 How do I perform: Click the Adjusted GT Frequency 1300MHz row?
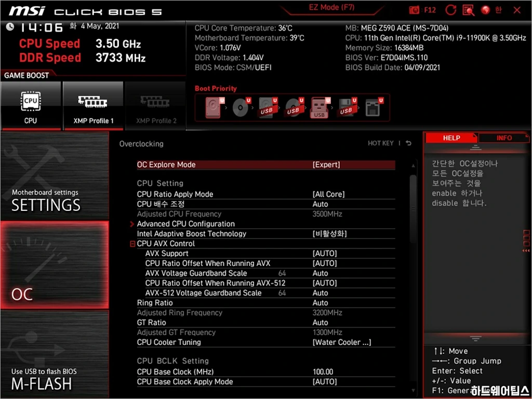tap(266, 332)
